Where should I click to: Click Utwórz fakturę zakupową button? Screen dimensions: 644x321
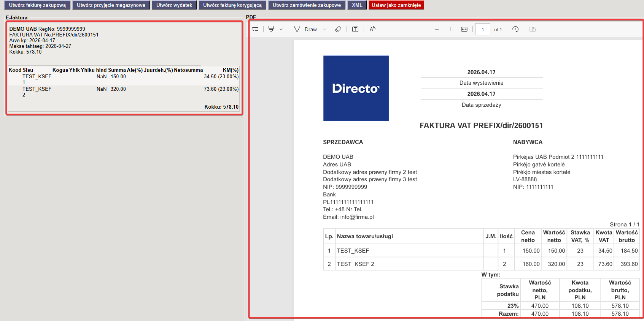click(37, 5)
